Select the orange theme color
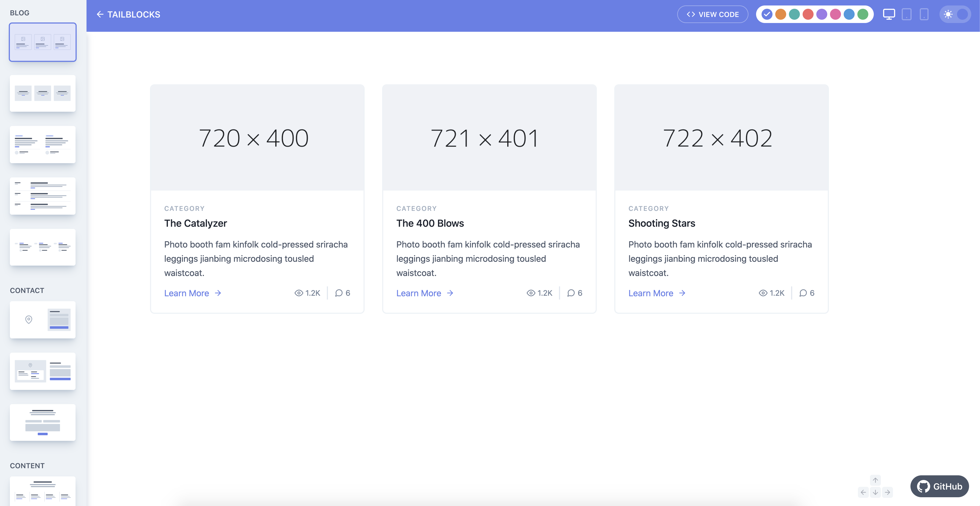 780,15
